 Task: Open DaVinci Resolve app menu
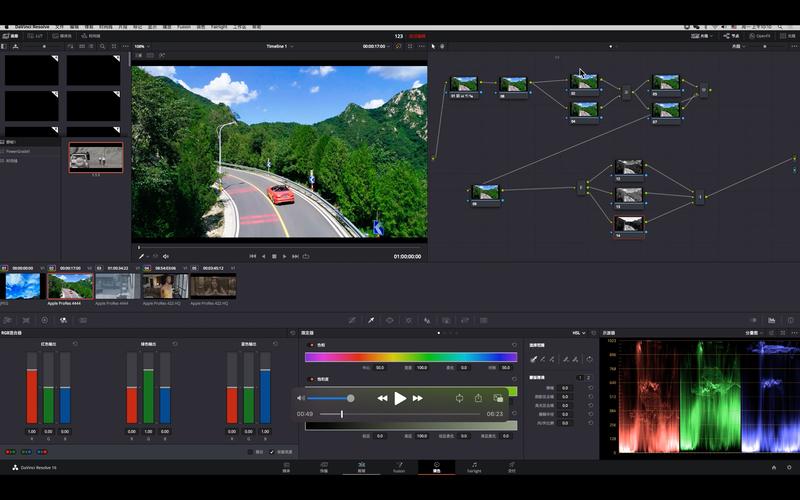coord(32,27)
